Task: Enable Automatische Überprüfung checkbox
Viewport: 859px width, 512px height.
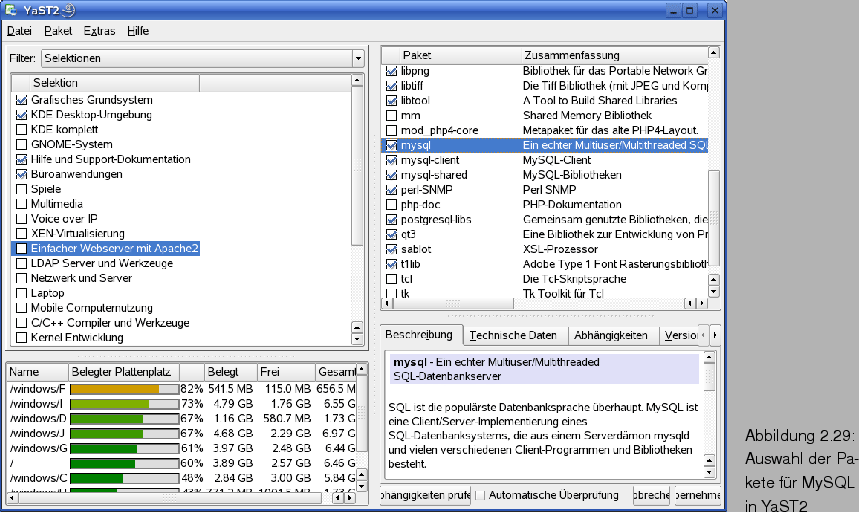Action: coord(480,496)
